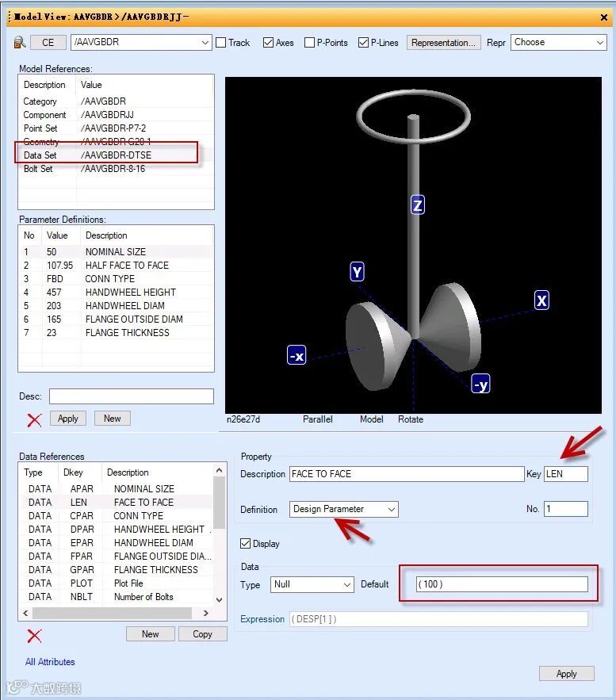Select parameter 3 CONN TYPE row
Screen dimensions: 616x700
[x=116, y=278]
